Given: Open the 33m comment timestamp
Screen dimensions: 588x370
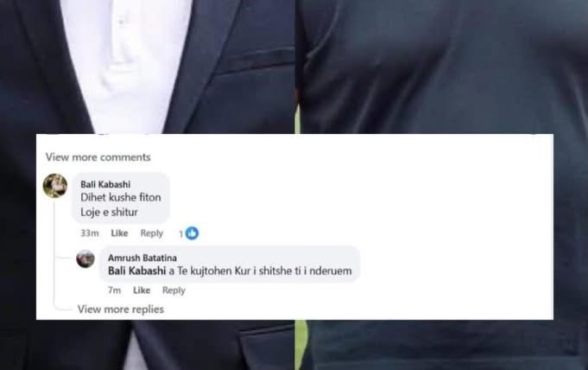Looking at the screenshot, I should pos(90,233).
